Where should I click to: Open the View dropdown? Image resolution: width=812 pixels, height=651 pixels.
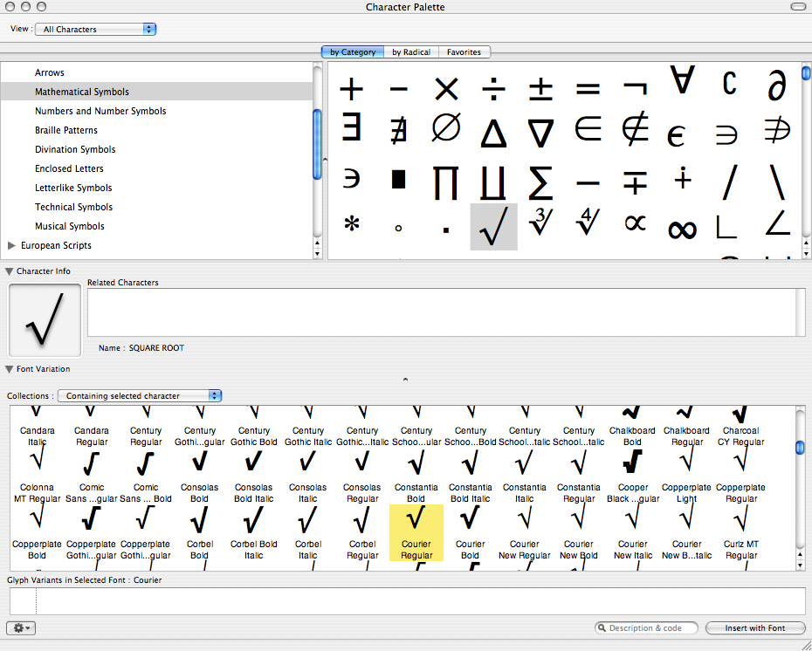[95, 29]
